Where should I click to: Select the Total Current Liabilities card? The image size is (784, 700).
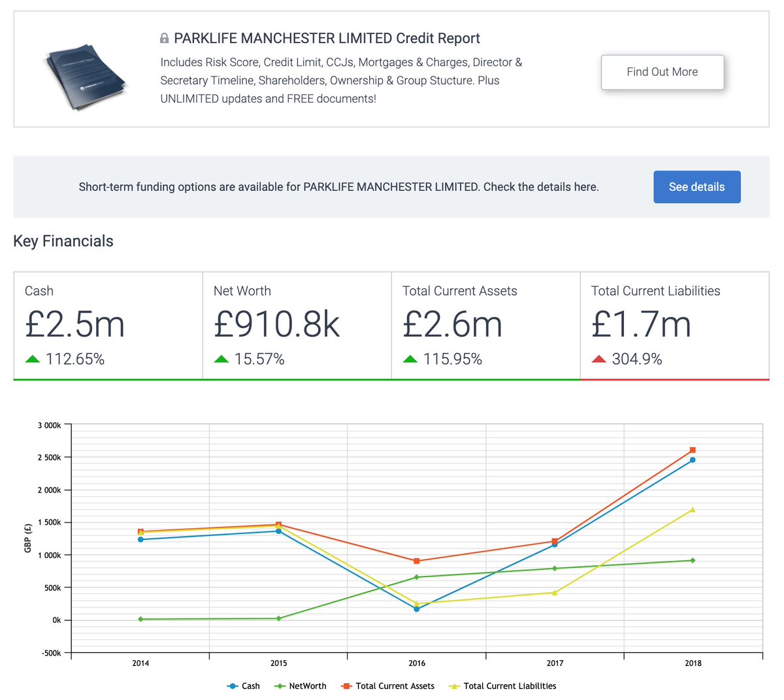tap(675, 325)
